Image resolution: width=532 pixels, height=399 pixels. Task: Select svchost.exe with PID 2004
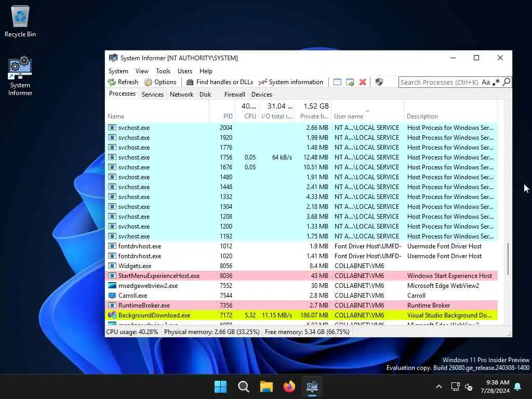coord(301,128)
